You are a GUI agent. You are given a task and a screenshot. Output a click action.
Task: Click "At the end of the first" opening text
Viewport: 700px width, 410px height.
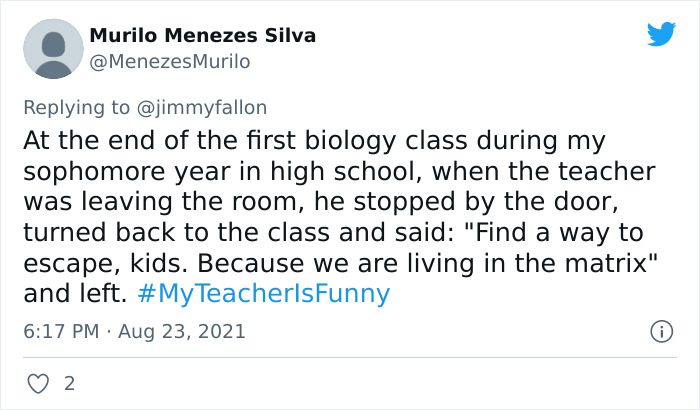point(159,141)
